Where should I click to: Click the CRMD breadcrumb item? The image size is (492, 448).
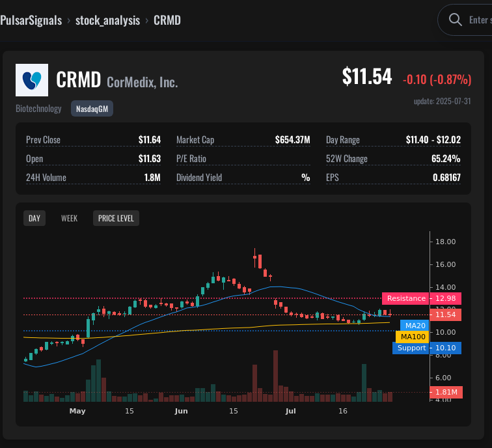167,20
